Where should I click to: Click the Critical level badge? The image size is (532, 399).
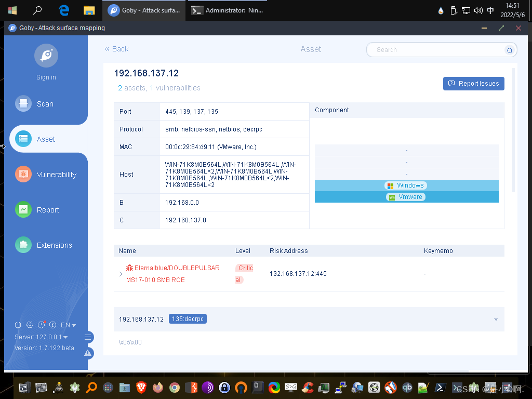(244, 274)
